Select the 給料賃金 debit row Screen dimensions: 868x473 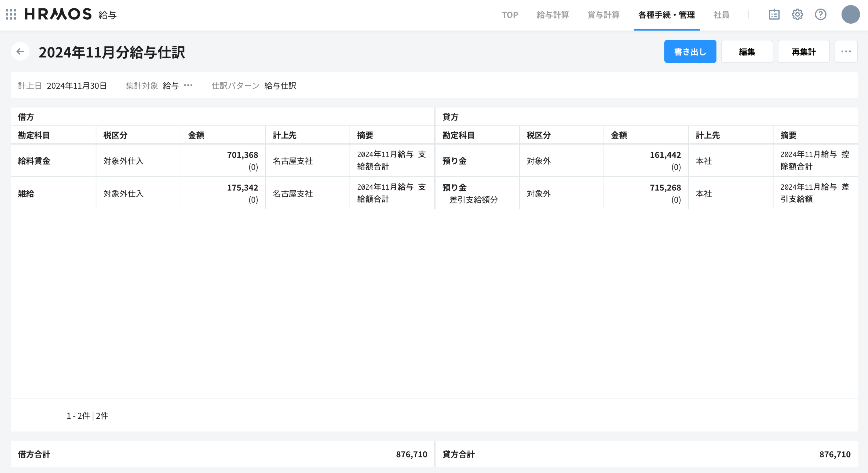(x=34, y=161)
